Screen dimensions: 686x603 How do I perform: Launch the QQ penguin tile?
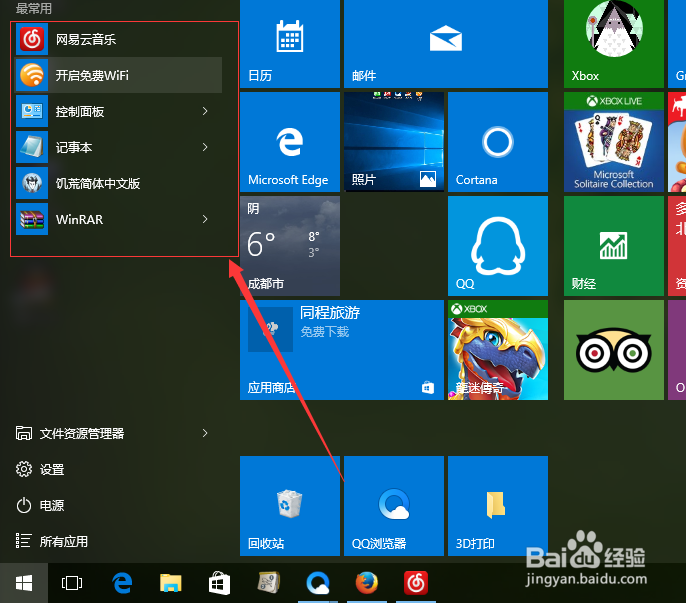498,246
